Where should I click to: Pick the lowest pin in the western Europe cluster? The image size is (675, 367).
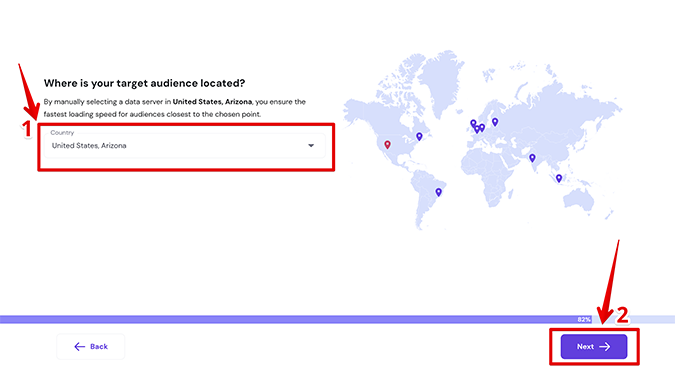(477, 129)
